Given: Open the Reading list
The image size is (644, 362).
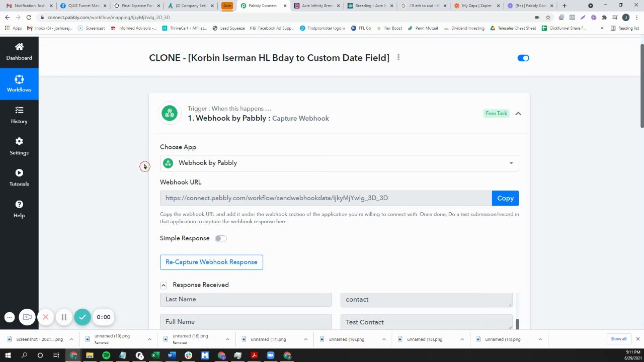Looking at the screenshot, I should [624, 28].
